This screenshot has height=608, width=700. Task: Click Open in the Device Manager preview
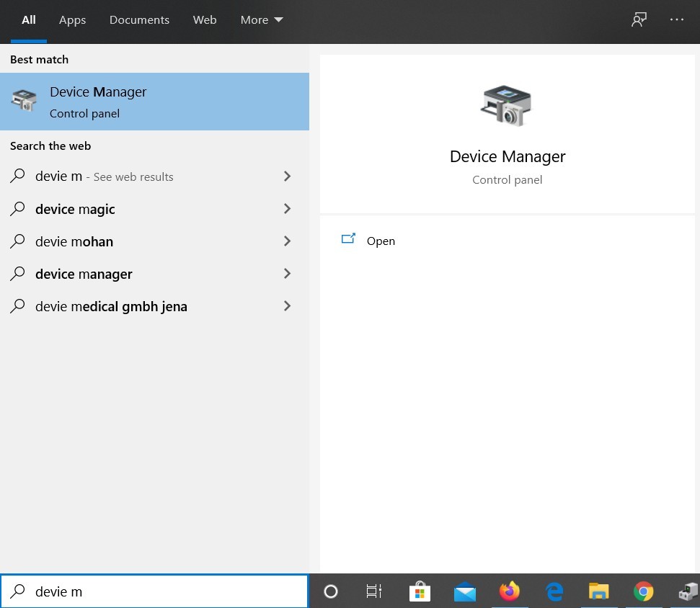coord(380,241)
